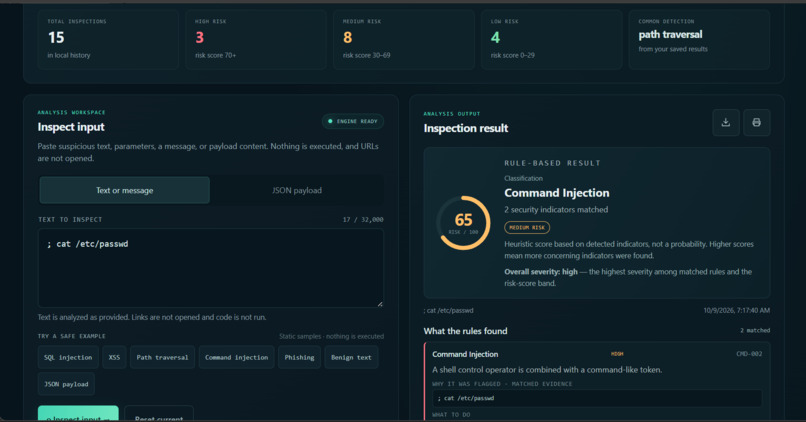Click the 'Inspect input' heading
The image size is (806, 422).
[x=71, y=127]
